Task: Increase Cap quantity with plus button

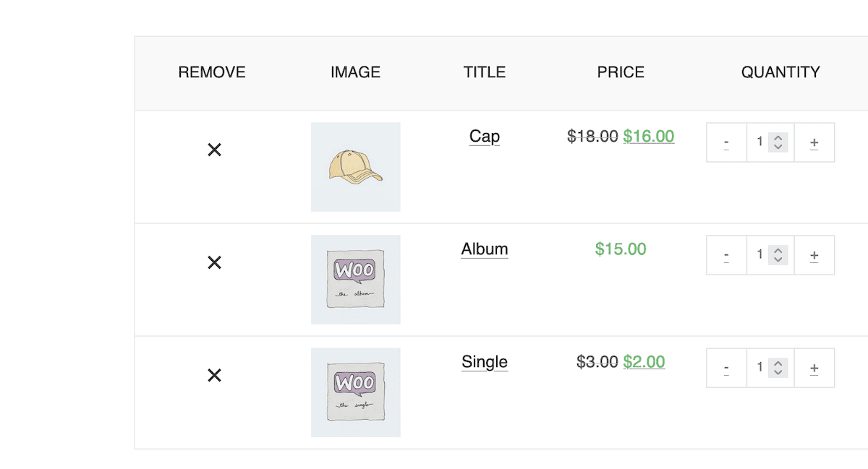Action: point(814,142)
